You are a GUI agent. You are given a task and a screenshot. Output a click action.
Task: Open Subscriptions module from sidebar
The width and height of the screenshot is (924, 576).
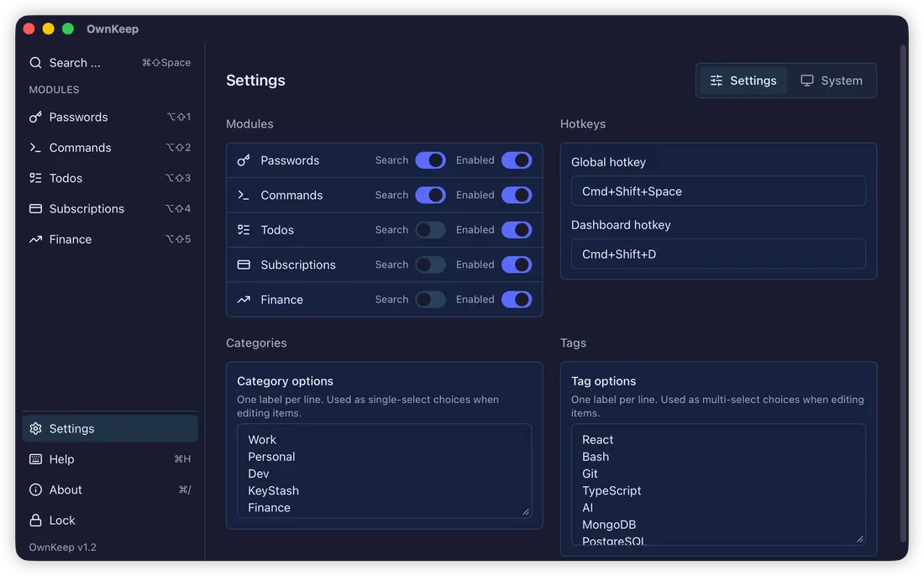[109, 208]
